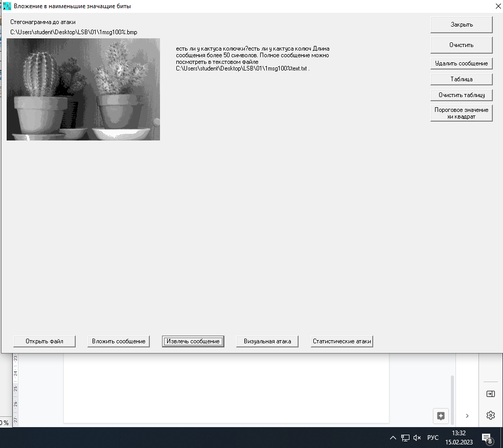This screenshot has height=448, width=503.
Task: Click the sparkle assistant button in background window
Action: 441,416
